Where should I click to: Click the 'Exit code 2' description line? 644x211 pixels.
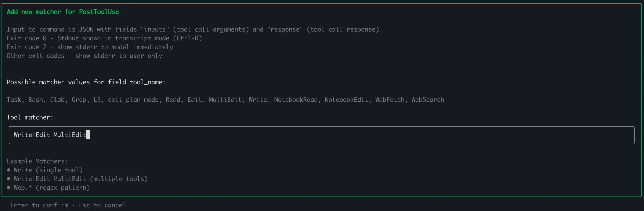pos(90,47)
